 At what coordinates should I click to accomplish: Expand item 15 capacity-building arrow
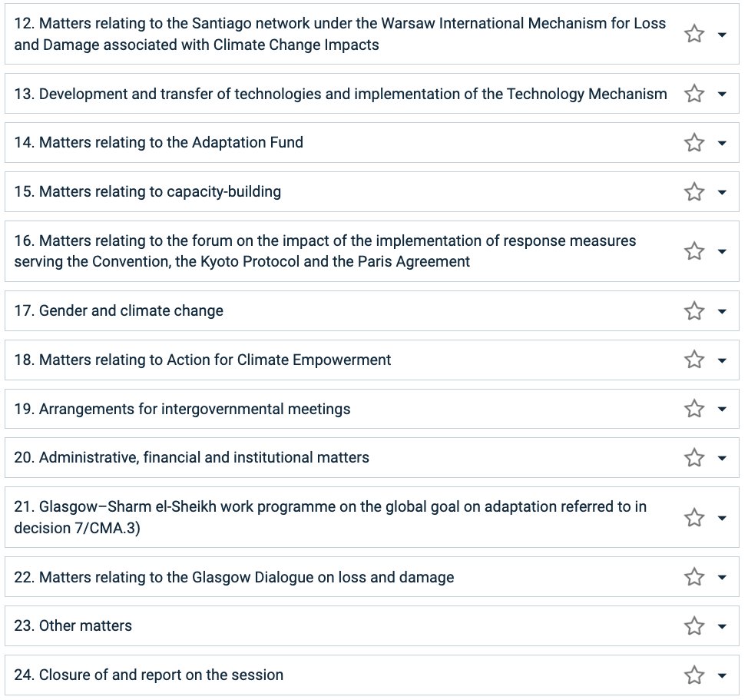pos(722,192)
